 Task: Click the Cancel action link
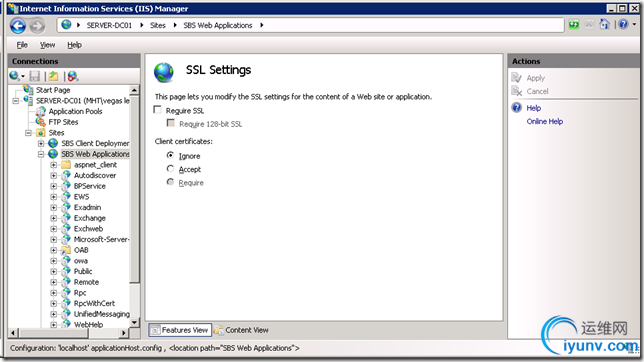(537, 91)
